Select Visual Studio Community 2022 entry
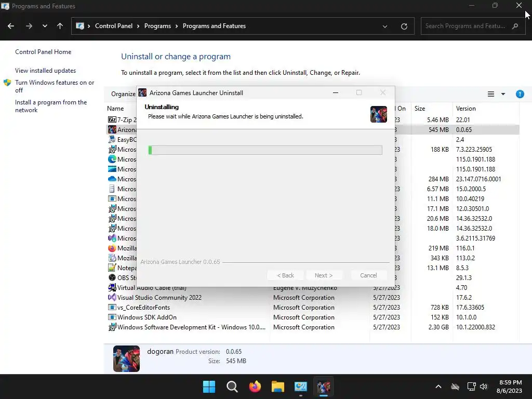Screen dimensions: 532x399 pyautogui.click(x=159, y=298)
